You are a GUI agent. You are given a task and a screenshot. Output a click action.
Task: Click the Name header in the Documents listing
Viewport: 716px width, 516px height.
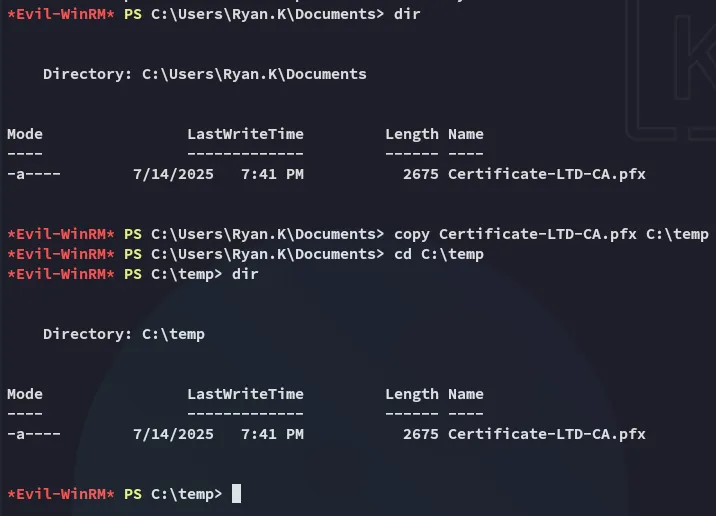[466, 134]
